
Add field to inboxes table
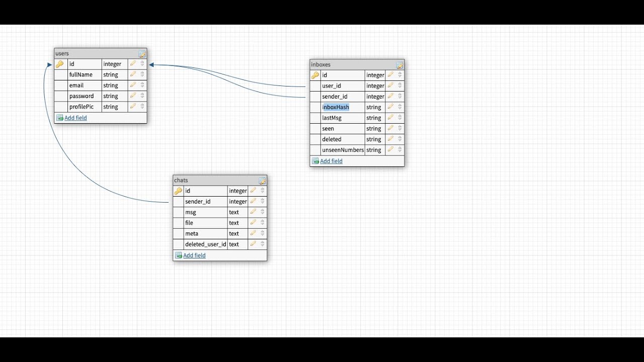click(331, 161)
